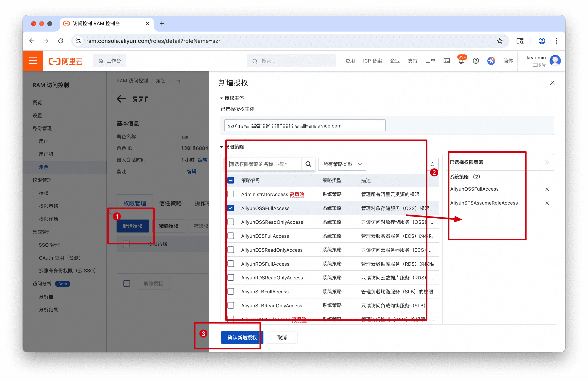
Task: Uncheck the AliyunOSSFullAccess policy checkbox
Action: (230, 208)
